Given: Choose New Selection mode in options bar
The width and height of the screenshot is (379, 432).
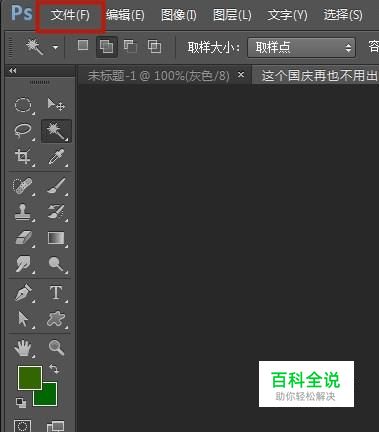Looking at the screenshot, I should [x=83, y=45].
